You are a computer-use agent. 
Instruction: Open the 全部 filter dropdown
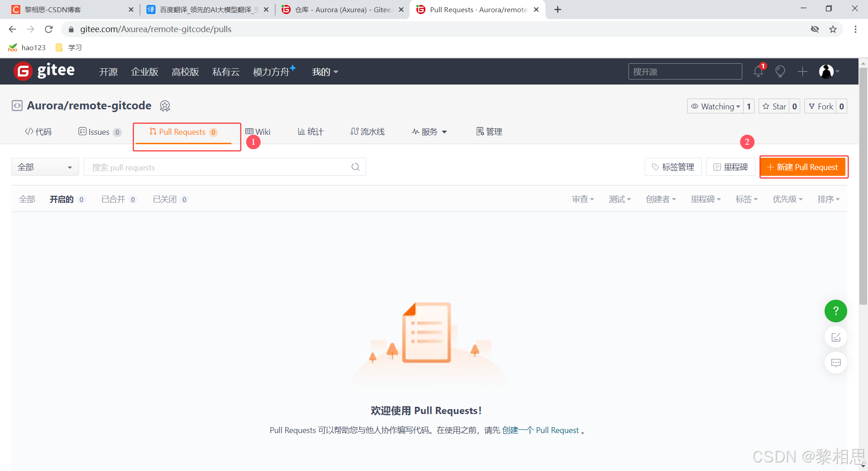45,167
